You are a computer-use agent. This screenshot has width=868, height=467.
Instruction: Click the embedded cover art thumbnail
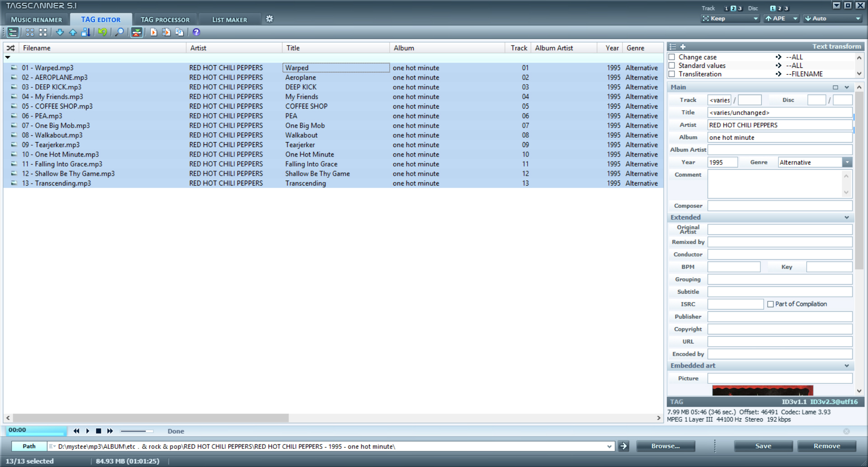[x=763, y=391]
